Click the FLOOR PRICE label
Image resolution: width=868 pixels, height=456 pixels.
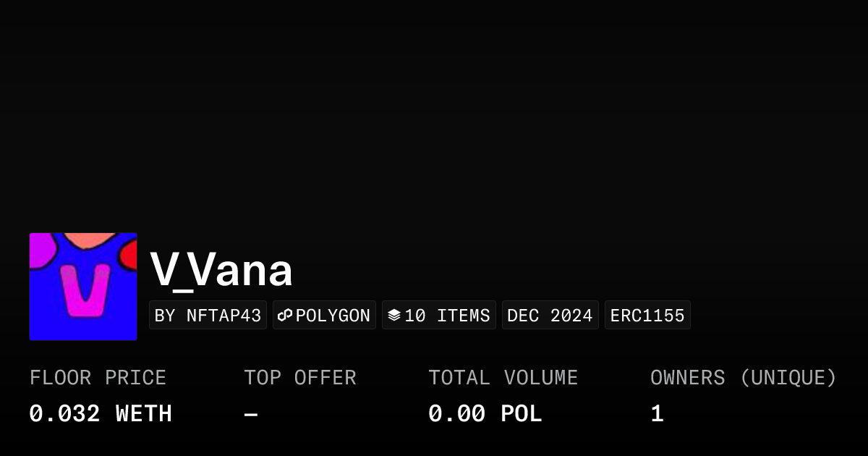(x=98, y=378)
